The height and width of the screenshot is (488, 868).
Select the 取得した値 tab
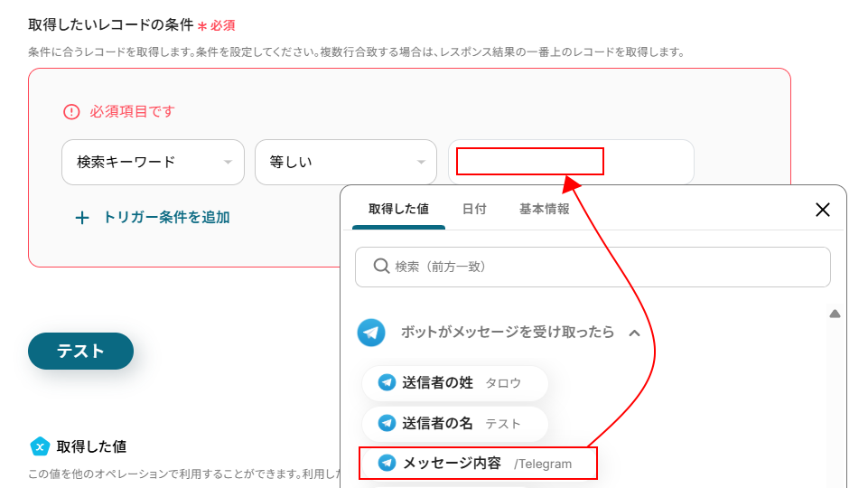pyautogui.click(x=398, y=209)
